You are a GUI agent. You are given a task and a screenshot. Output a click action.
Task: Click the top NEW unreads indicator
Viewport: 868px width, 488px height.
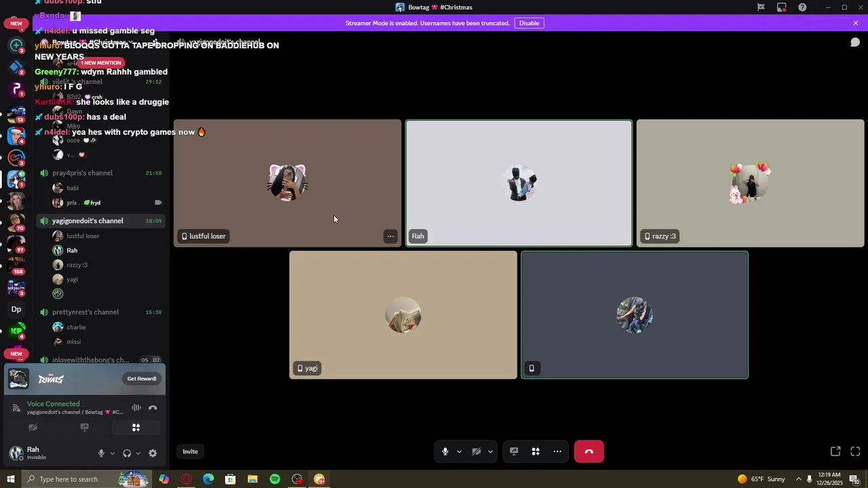pyautogui.click(x=16, y=24)
